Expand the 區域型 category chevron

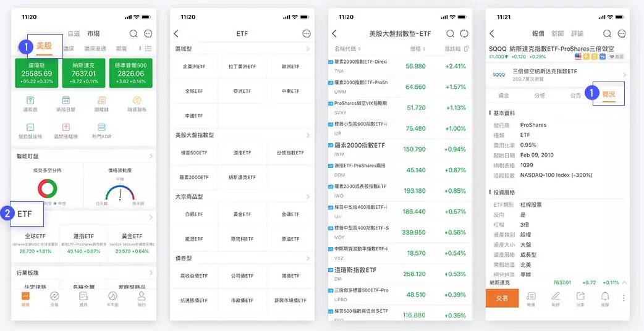point(308,49)
